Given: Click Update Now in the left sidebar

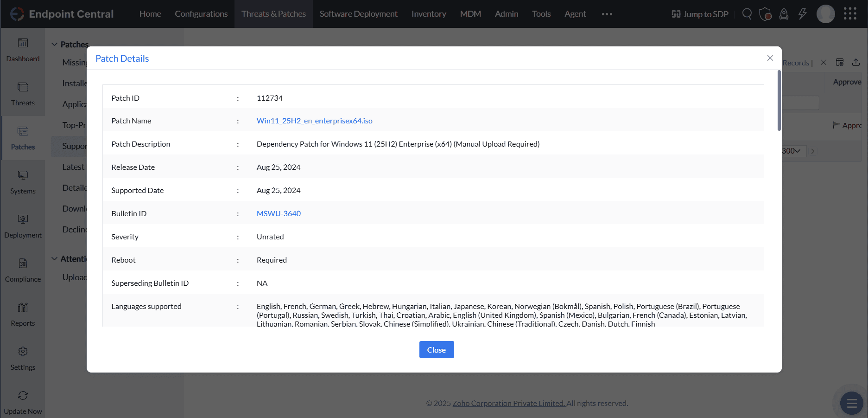Looking at the screenshot, I should click(23, 403).
